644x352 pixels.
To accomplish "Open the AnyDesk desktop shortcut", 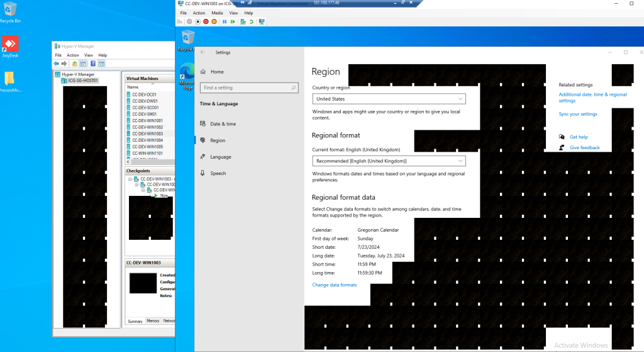I will click(10, 47).
